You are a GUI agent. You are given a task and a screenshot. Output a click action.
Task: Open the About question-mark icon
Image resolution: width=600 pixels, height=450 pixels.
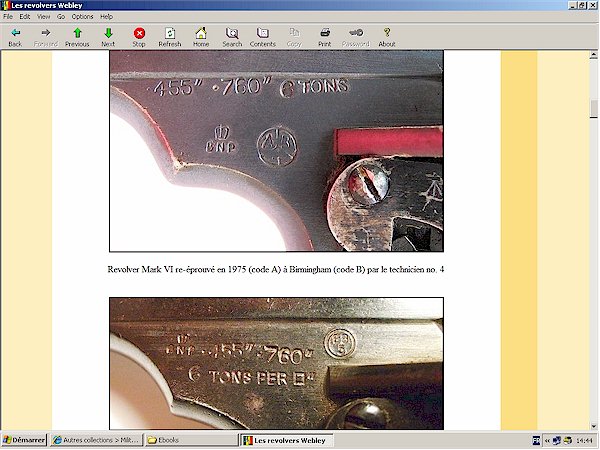coord(387,33)
